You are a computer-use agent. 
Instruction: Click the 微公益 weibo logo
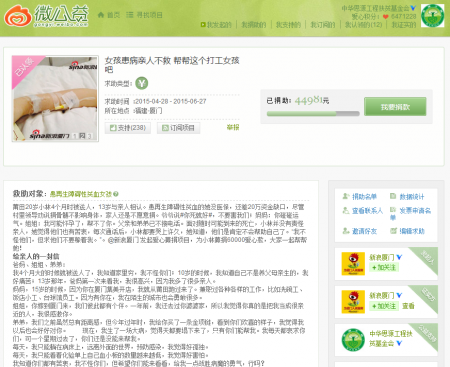click(x=46, y=16)
